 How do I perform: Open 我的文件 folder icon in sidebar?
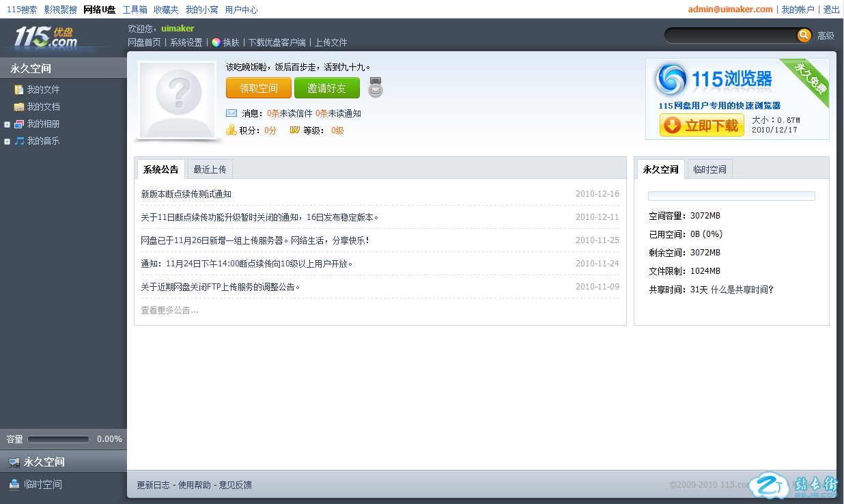point(19,89)
